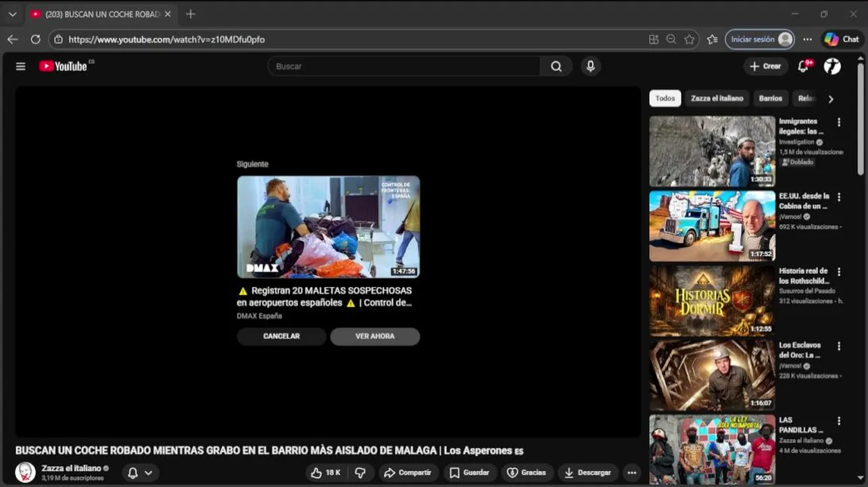Open the Inmigrantes ilegales video thumbnail
This screenshot has height=487, width=868.
pyautogui.click(x=713, y=152)
